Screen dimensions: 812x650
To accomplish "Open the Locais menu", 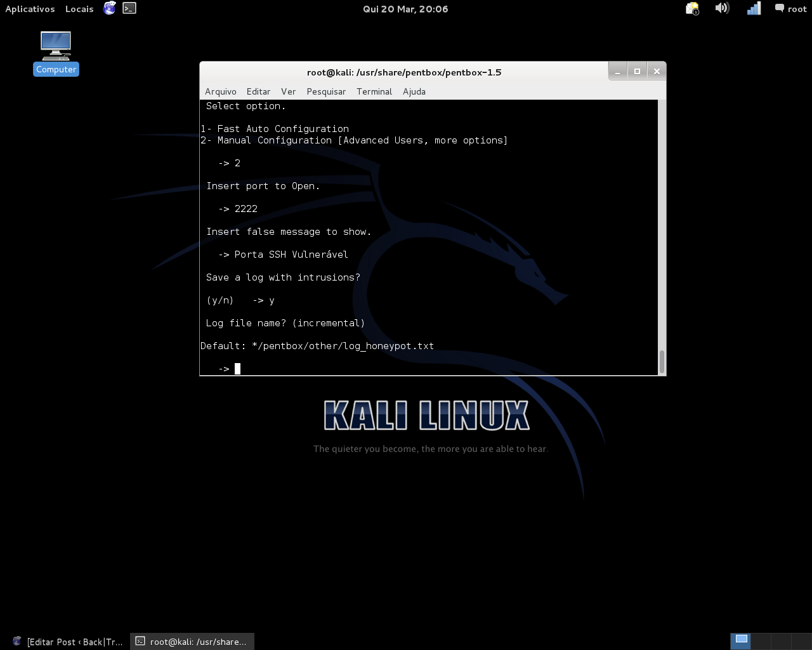I will (79, 9).
